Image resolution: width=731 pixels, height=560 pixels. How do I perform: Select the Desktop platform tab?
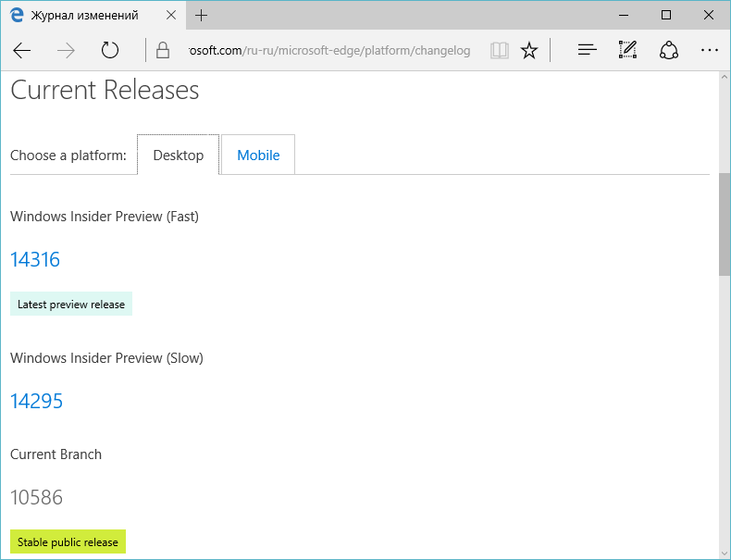tap(178, 155)
